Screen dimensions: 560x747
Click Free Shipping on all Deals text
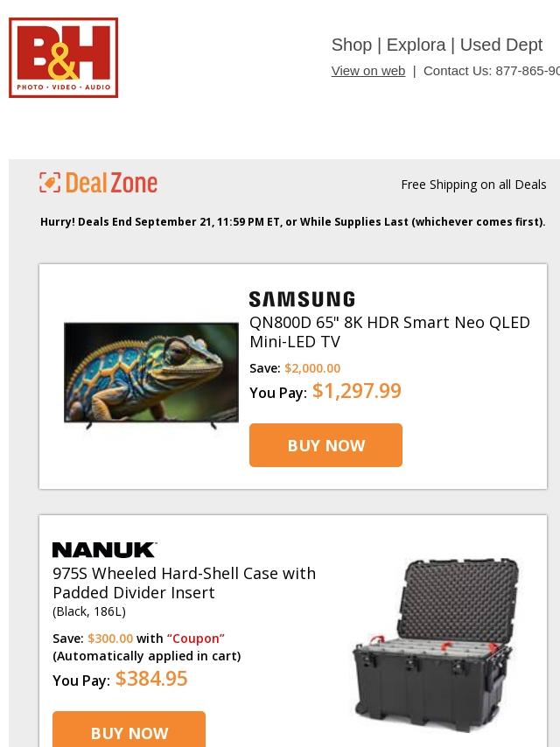point(473,185)
